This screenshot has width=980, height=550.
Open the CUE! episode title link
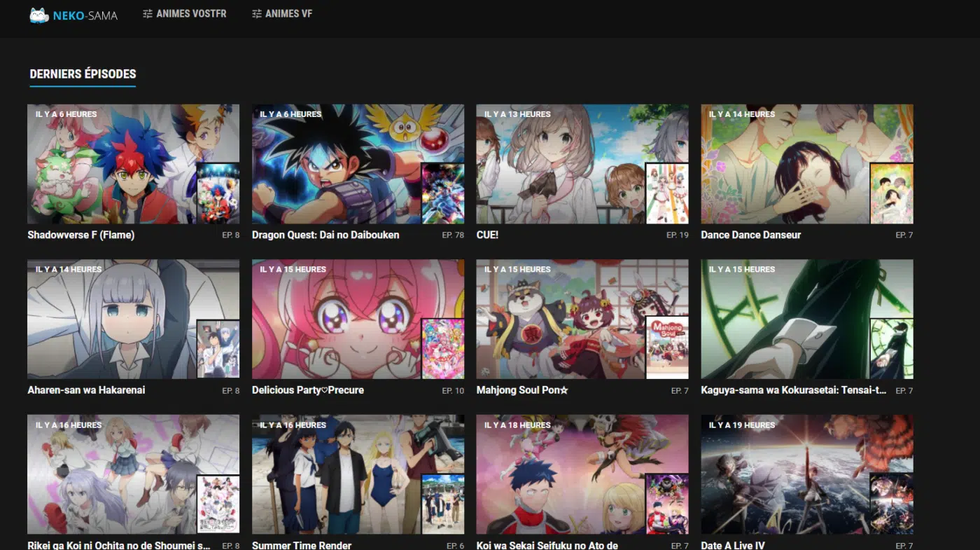tap(487, 235)
